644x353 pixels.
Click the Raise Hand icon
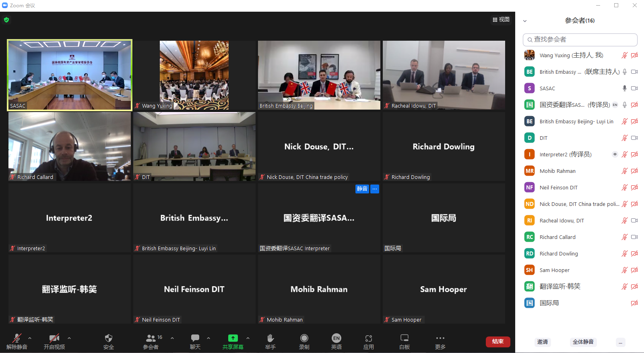pos(270,338)
